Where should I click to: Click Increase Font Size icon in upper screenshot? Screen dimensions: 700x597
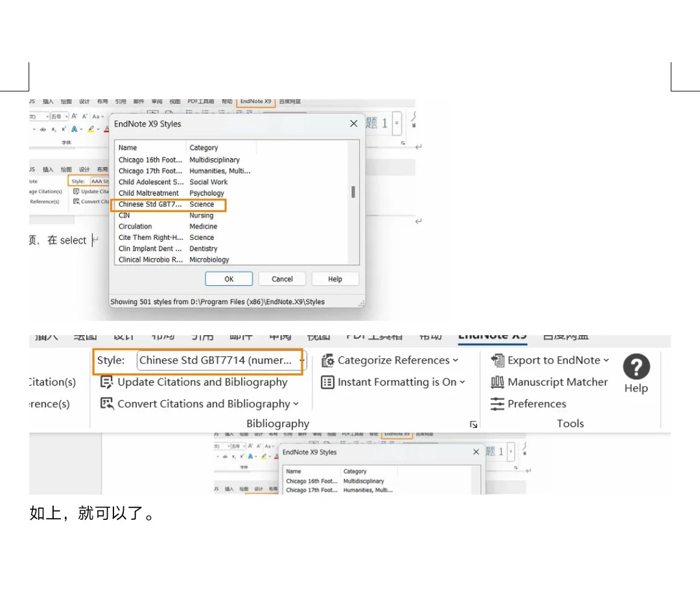75,117
